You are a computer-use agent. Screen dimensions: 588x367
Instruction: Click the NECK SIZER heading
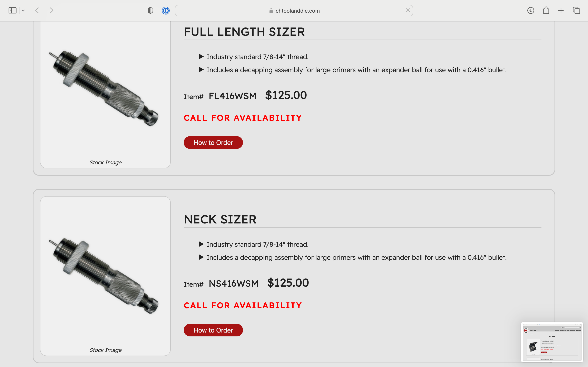(220, 219)
